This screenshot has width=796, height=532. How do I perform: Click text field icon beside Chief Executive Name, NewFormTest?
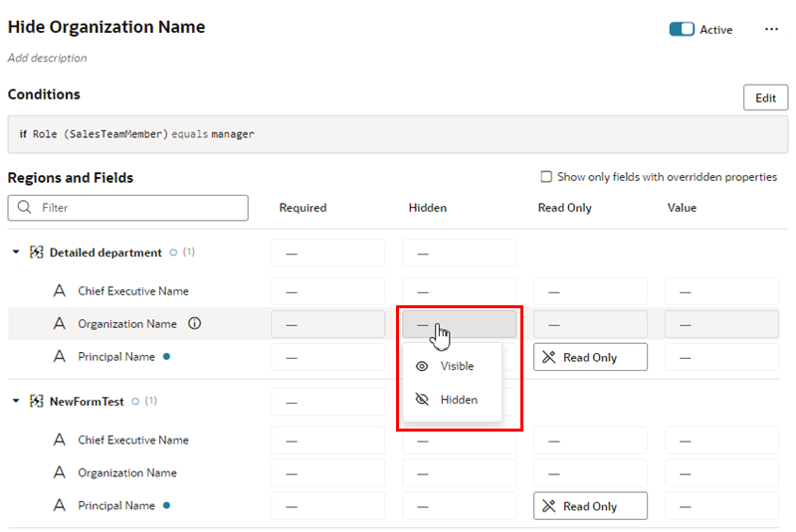point(60,440)
